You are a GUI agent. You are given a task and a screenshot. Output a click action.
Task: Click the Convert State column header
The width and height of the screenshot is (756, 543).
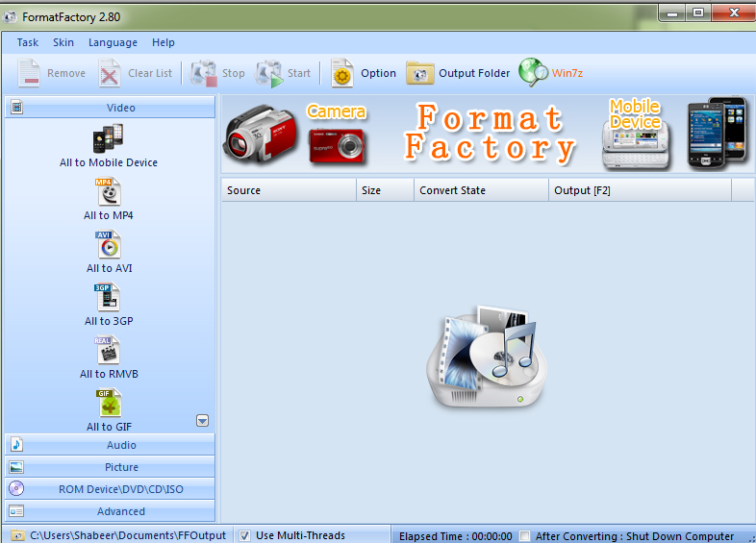coord(481,190)
